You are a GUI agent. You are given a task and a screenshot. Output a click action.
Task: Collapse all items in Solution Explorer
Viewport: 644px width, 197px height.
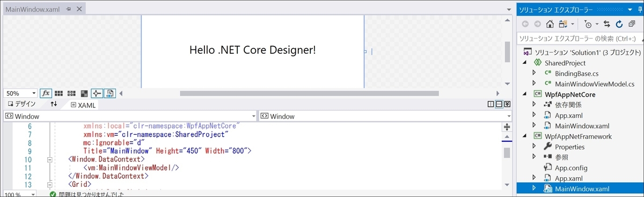632,24
